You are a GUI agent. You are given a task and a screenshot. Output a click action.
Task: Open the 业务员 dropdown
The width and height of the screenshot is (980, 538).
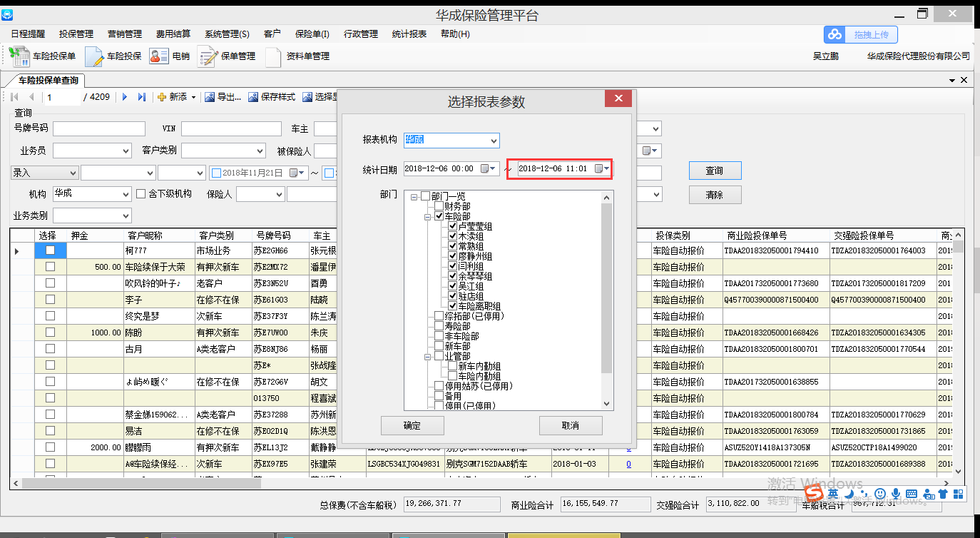(126, 151)
